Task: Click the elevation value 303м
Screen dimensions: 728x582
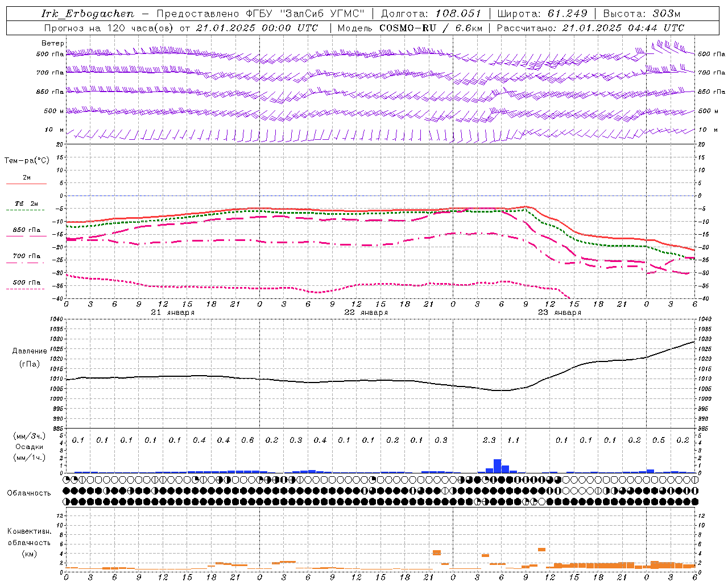Action: point(667,14)
